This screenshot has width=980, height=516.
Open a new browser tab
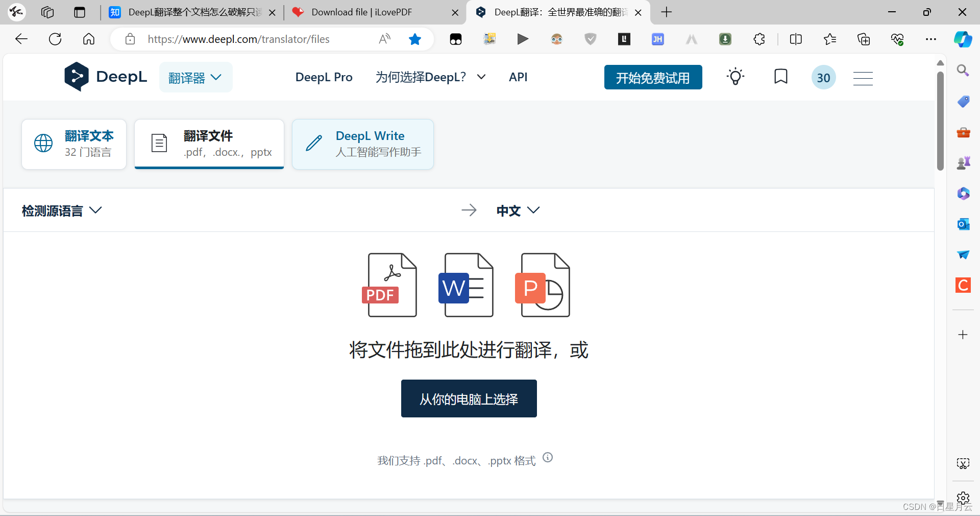pyautogui.click(x=666, y=12)
